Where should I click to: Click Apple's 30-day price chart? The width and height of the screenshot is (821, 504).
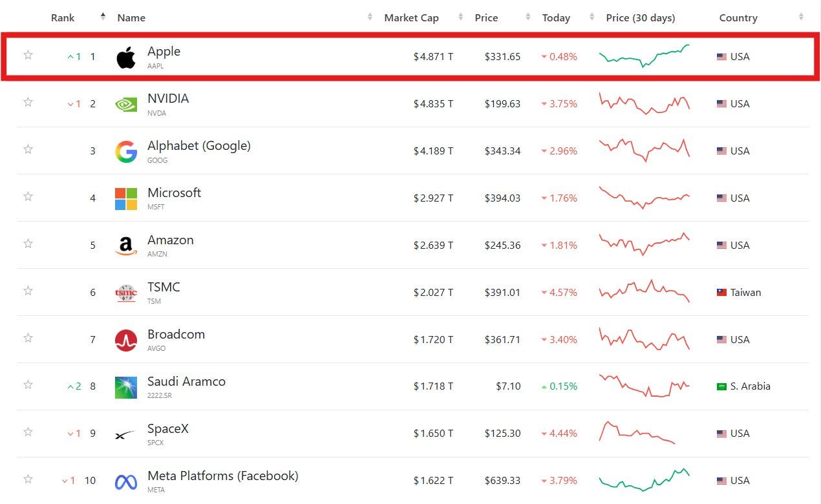click(645, 56)
